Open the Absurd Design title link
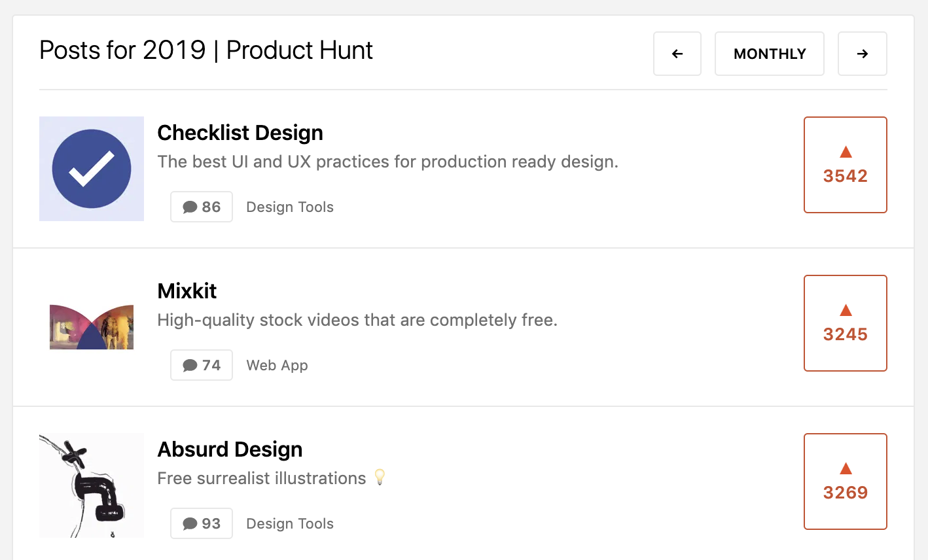 click(230, 449)
